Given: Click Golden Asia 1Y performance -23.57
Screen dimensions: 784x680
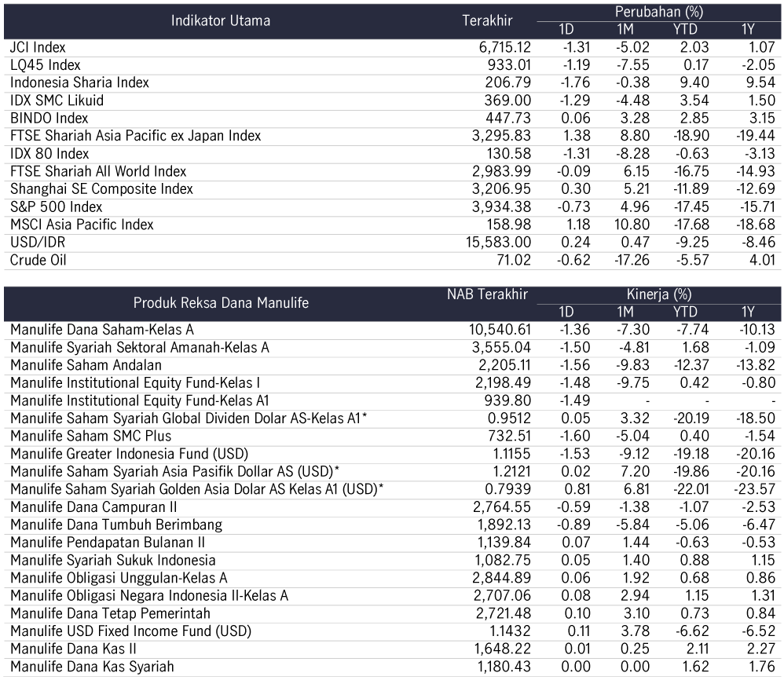Looking at the screenshot, I should coord(755,489).
